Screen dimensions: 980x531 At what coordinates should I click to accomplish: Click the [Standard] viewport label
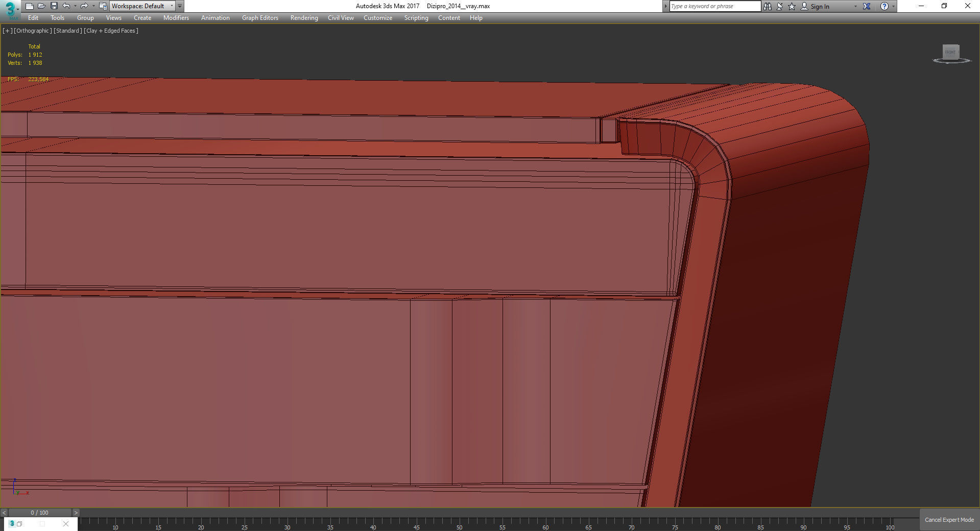tap(68, 31)
